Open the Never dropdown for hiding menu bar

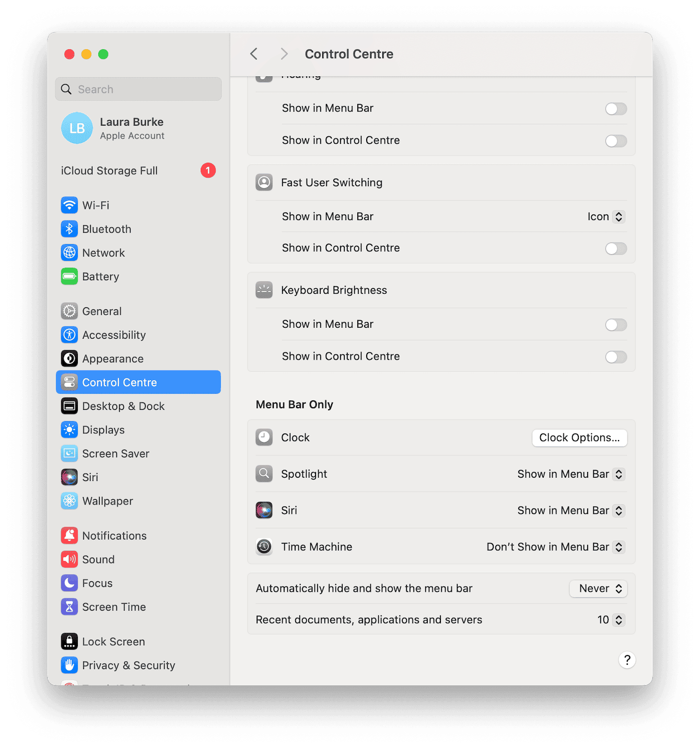[x=598, y=589]
